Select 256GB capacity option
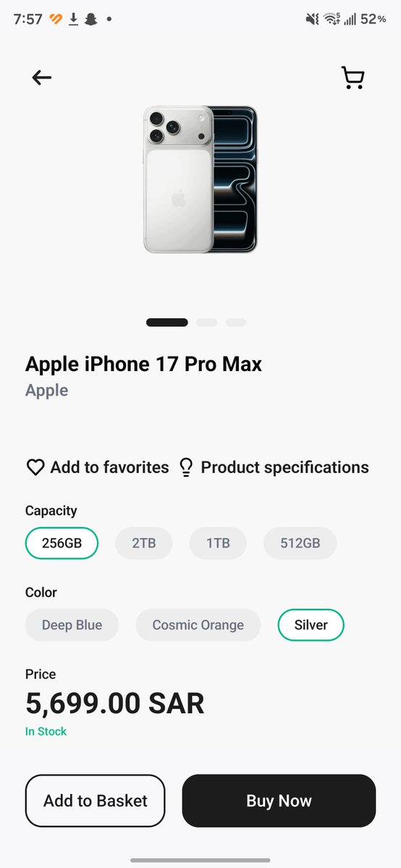The image size is (401, 868). [x=62, y=543]
